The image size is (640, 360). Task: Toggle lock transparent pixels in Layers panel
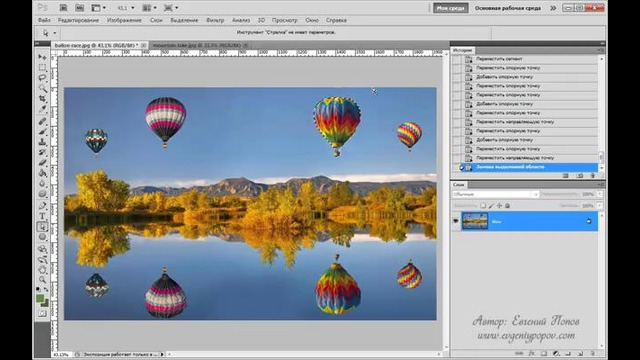coord(483,206)
